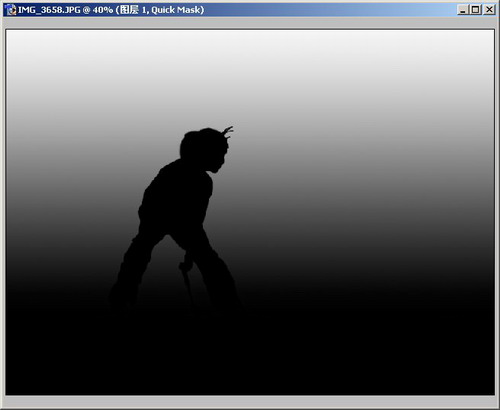Click the empty blue title bar area
Viewport: 500px width, 410px height.
click(330, 10)
